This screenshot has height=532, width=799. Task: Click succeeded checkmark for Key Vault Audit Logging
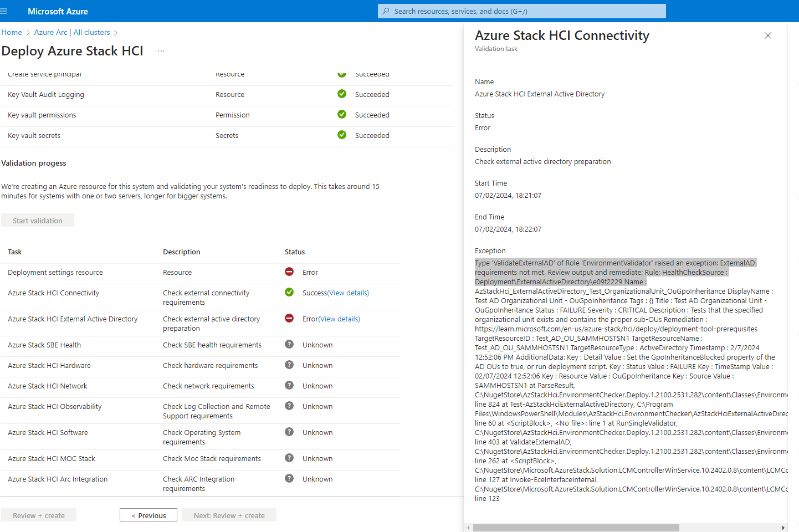click(342, 94)
